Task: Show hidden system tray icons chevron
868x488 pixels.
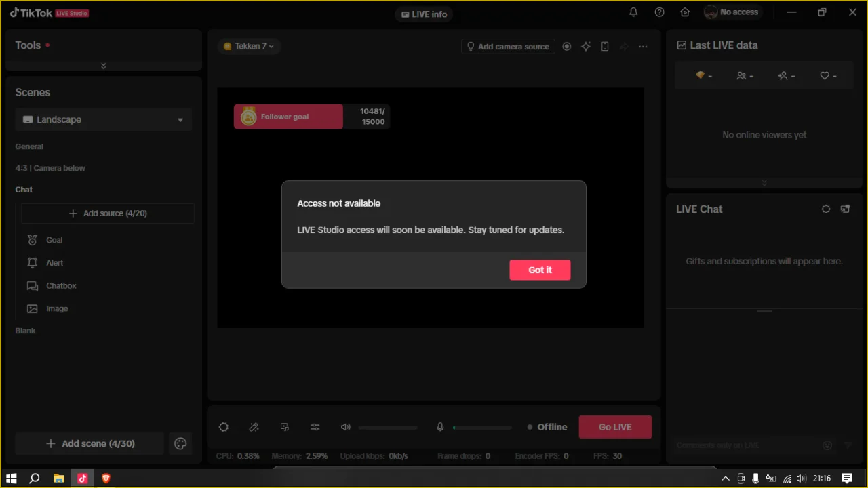Action: [726, 479]
